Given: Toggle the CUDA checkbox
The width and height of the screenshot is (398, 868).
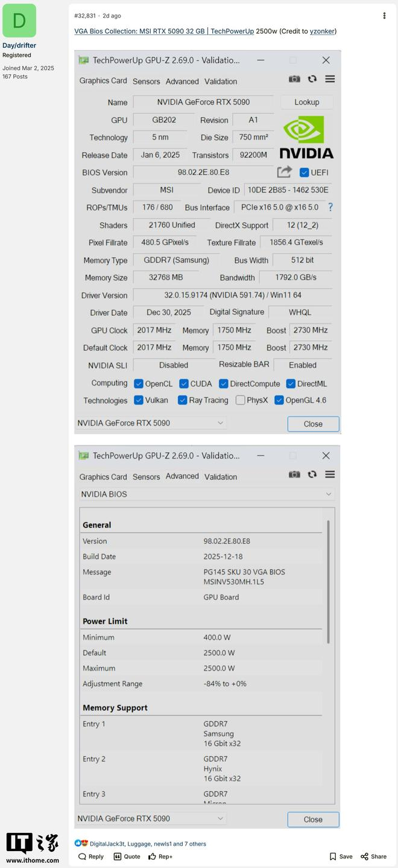Looking at the screenshot, I should point(184,384).
